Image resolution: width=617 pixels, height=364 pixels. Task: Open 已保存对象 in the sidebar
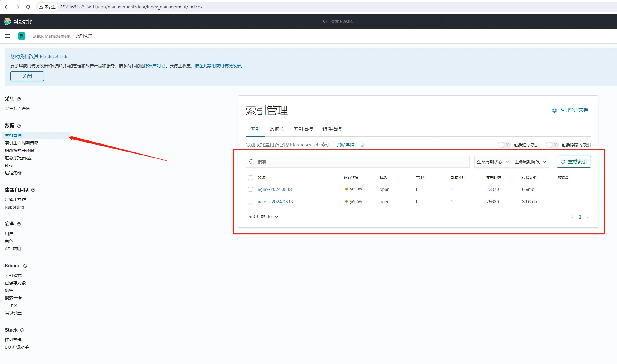click(x=15, y=283)
